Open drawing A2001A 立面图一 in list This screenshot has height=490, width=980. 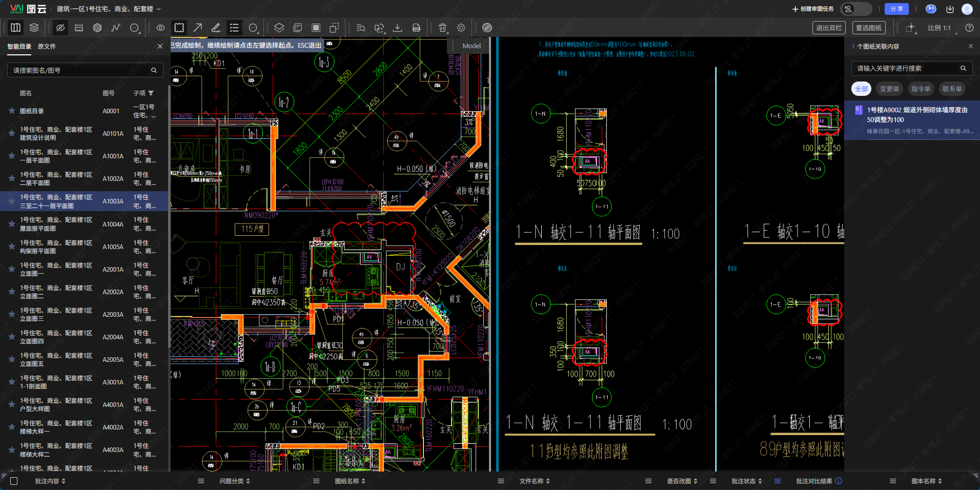[56, 270]
